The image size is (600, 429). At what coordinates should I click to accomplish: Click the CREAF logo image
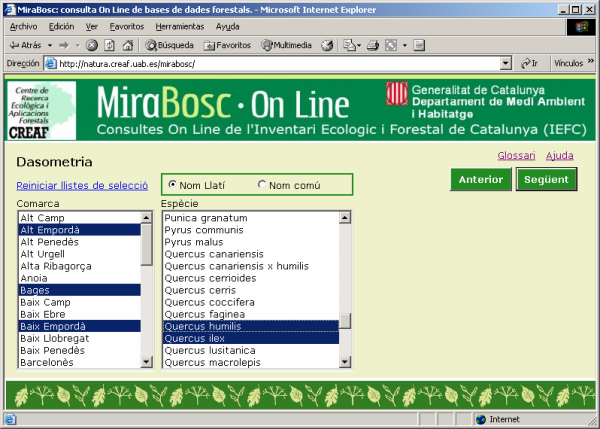coord(42,111)
